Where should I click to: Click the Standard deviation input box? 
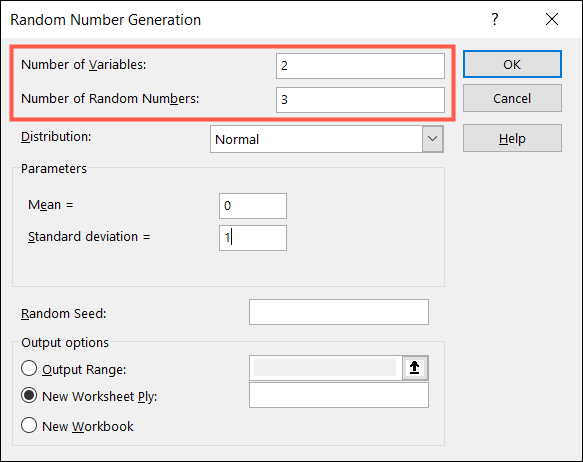(x=253, y=238)
